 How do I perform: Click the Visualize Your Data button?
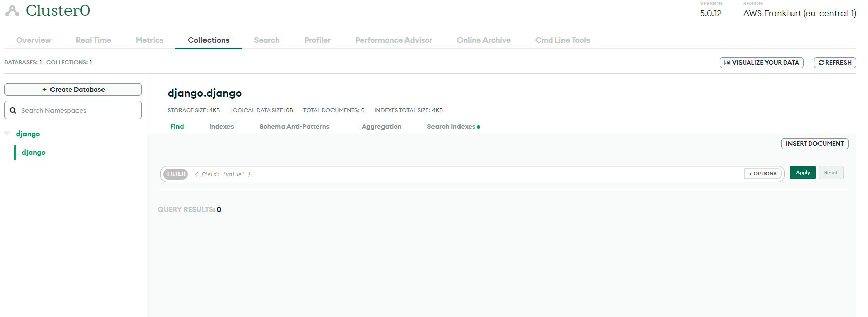(x=761, y=63)
